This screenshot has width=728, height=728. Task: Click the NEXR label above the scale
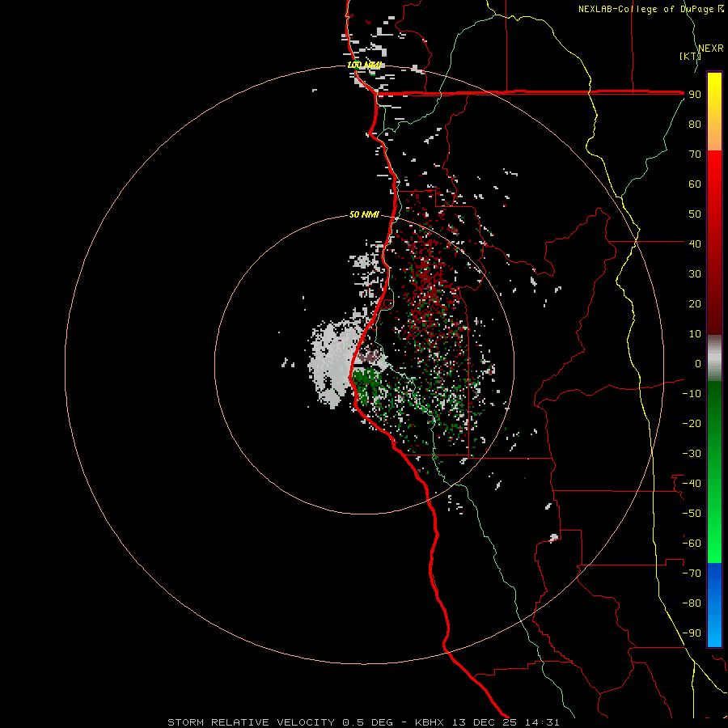711,49
